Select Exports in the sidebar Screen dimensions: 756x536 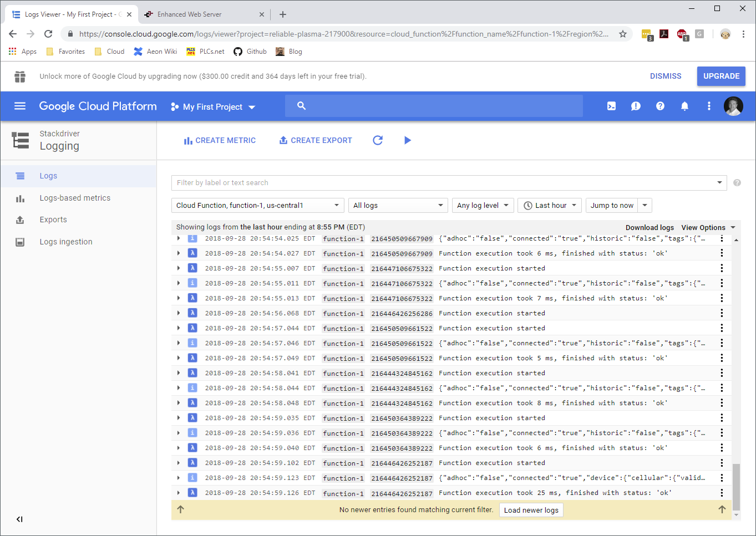pos(78,219)
